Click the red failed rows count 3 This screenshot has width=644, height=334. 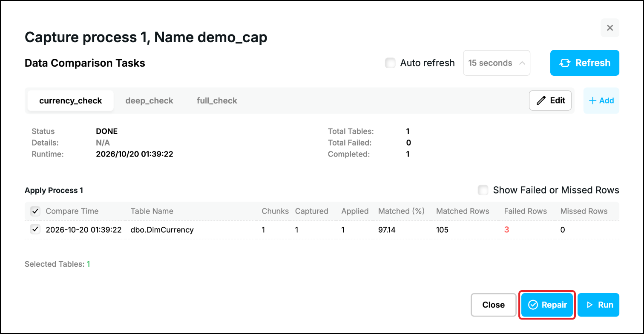point(507,230)
